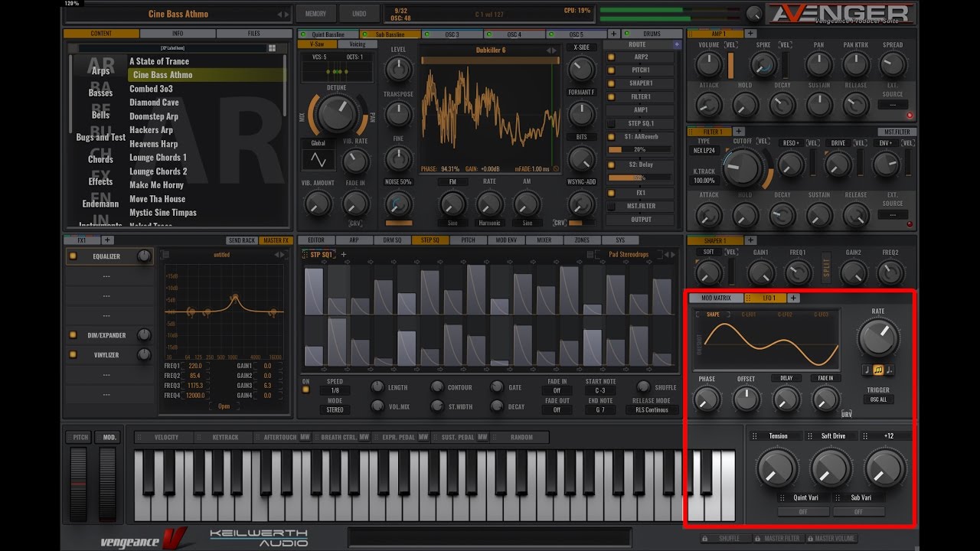Add a new oscillator with the plus after OSC 5
This screenshot has width=980, height=551.
[x=613, y=34]
